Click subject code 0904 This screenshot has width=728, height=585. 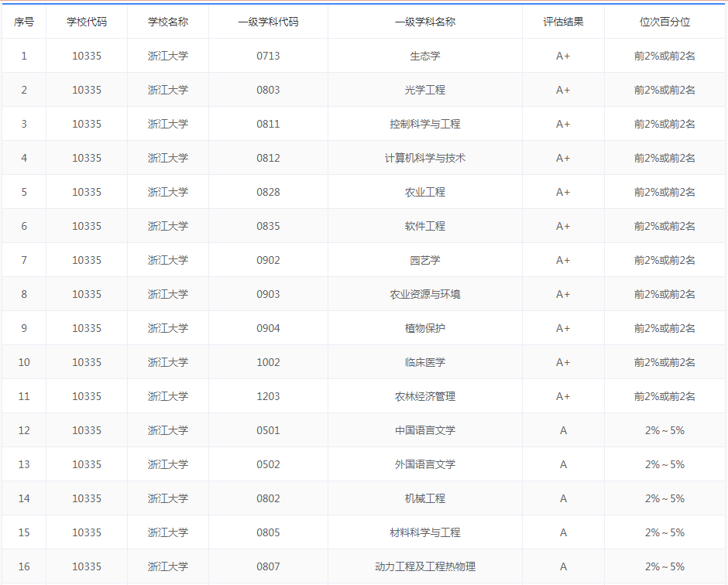269,328
